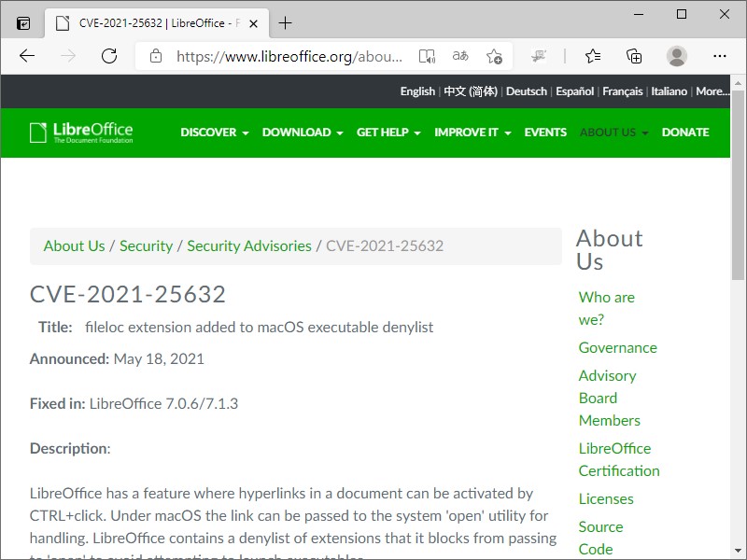Open the Favorites list icon
This screenshot has width=747, height=560.
593,56
